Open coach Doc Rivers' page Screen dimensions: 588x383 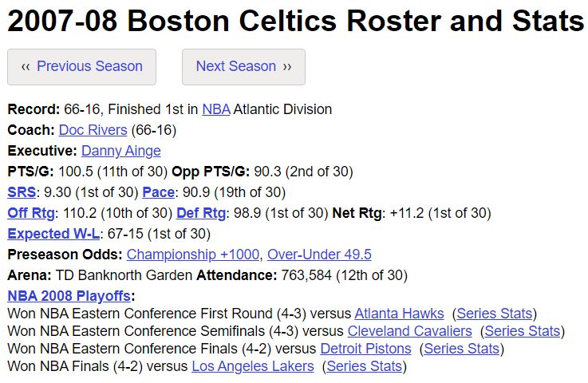click(x=93, y=130)
